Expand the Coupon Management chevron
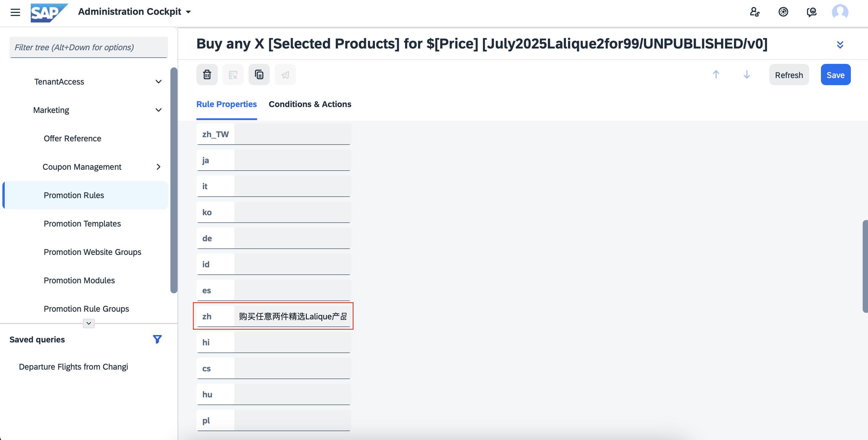This screenshot has width=868, height=440. coord(158,167)
